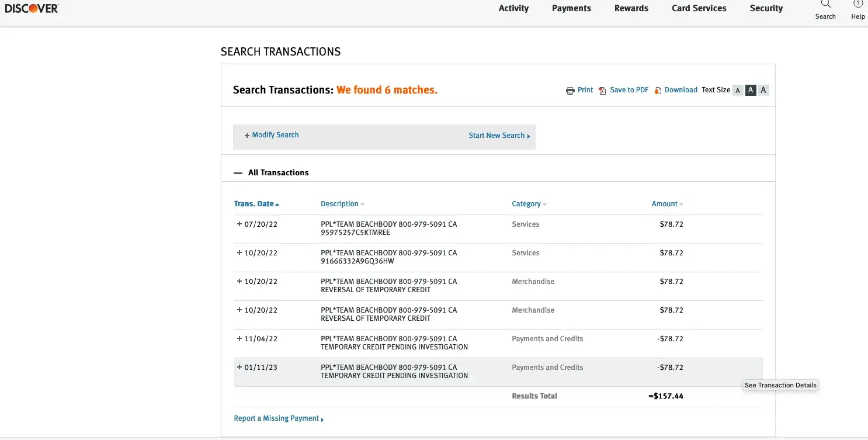
Task: Select the largest text size A
Action: [x=763, y=90]
